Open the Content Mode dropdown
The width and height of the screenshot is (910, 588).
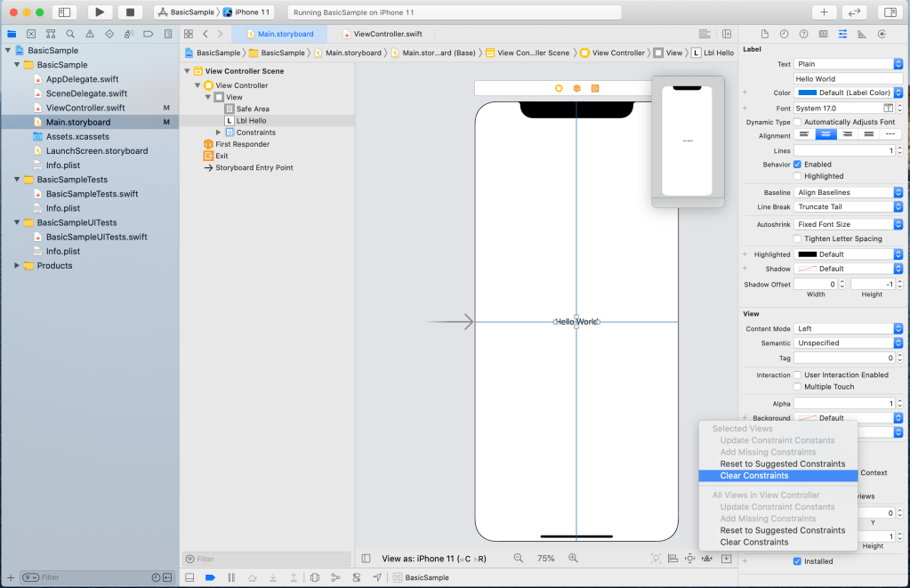point(848,329)
